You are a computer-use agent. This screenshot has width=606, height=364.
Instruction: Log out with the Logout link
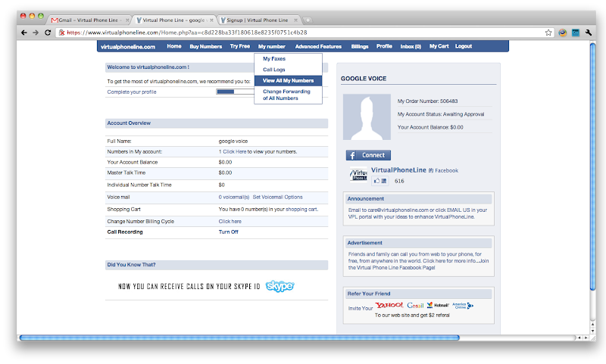click(x=464, y=46)
